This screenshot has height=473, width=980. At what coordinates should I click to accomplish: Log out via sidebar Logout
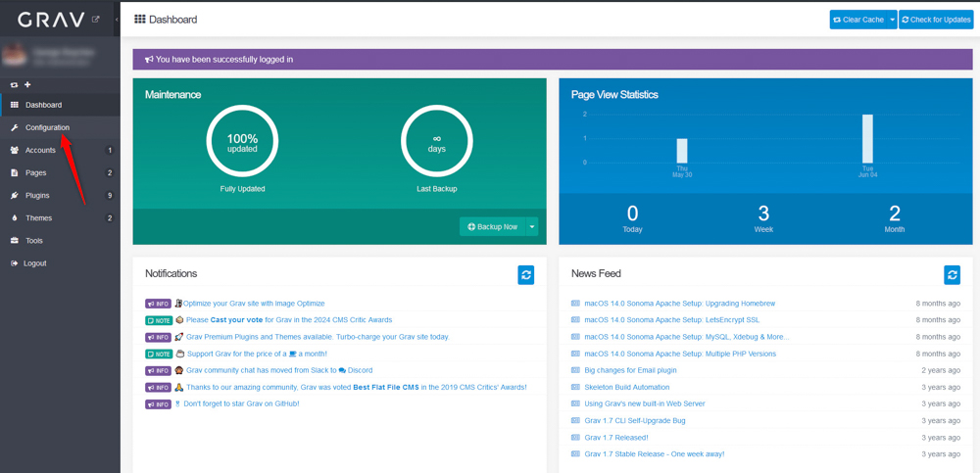[x=60, y=263]
